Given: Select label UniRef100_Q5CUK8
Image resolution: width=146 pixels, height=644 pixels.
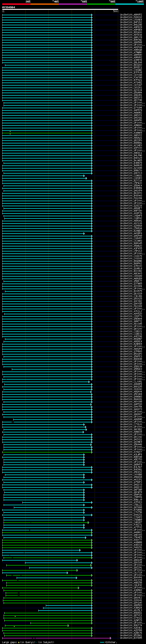Looking at the screenshot, I should (131, 394).
